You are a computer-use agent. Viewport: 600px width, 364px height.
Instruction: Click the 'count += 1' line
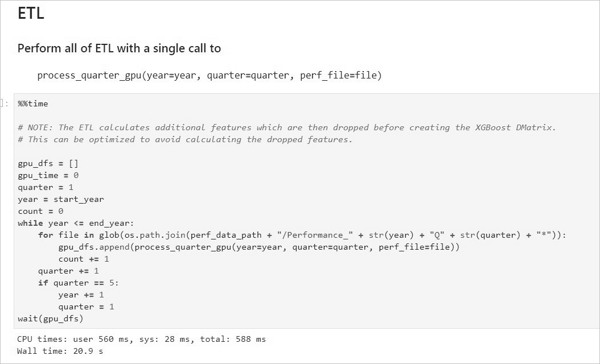(x=83, y=259)
